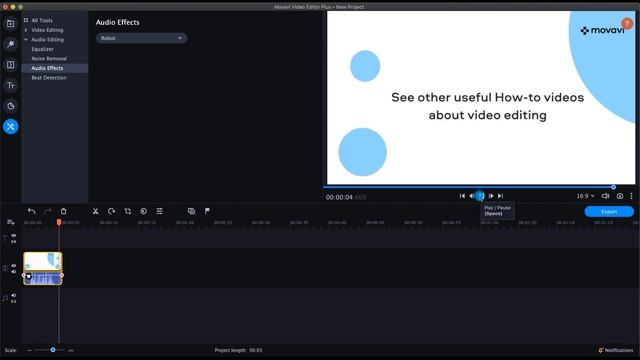Select All Tools in tools list
Viewport: 640px width, 360px height.
(x=42, y=20)
